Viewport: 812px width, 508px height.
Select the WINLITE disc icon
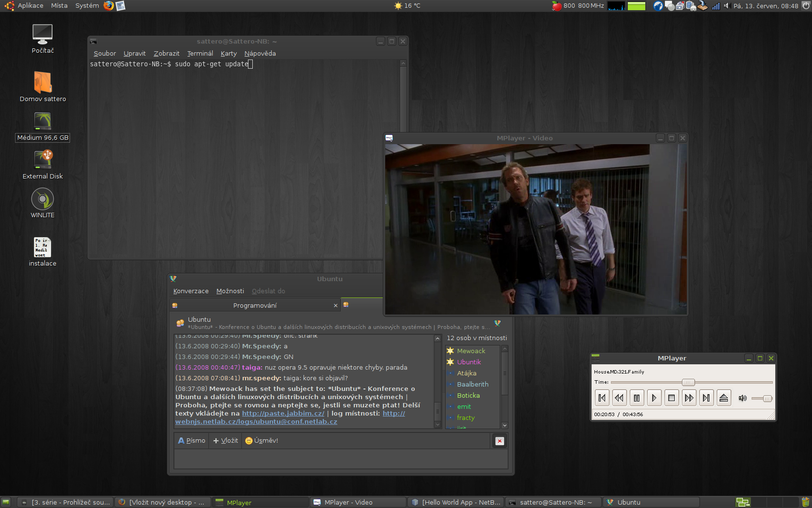click(x=43, y=203)
